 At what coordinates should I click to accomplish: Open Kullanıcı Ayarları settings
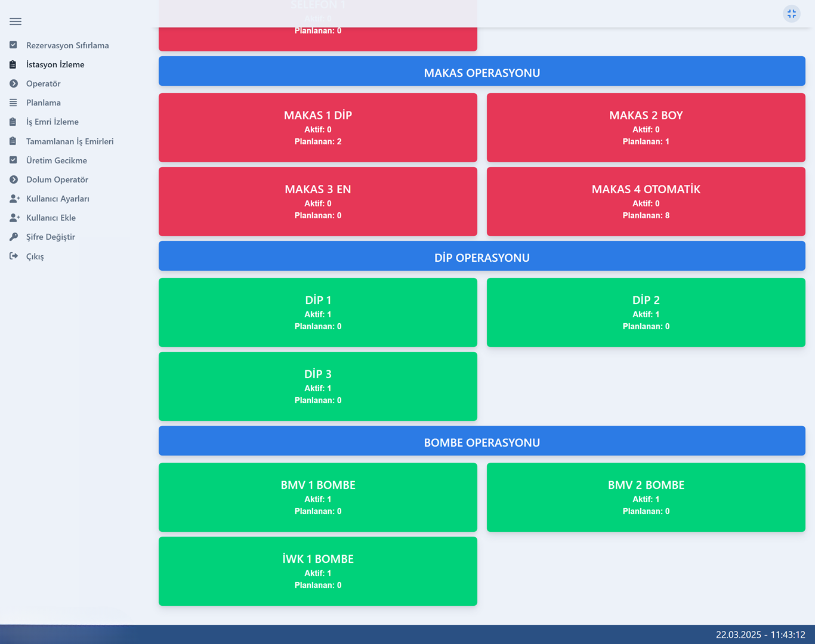coord(58,199)
